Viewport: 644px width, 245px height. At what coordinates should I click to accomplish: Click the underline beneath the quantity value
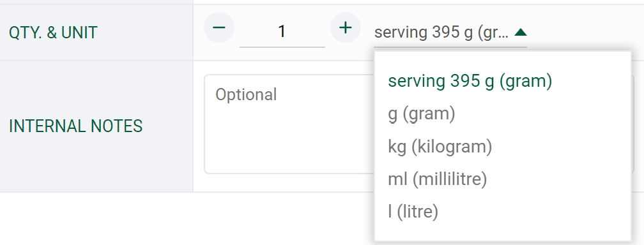(x=282, y=47)
